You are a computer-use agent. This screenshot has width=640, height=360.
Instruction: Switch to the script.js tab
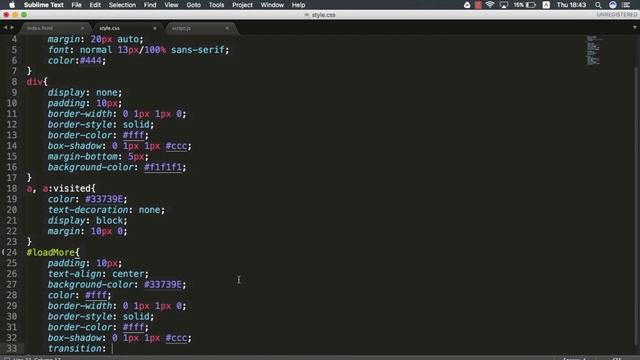click(x=181, y=28)
